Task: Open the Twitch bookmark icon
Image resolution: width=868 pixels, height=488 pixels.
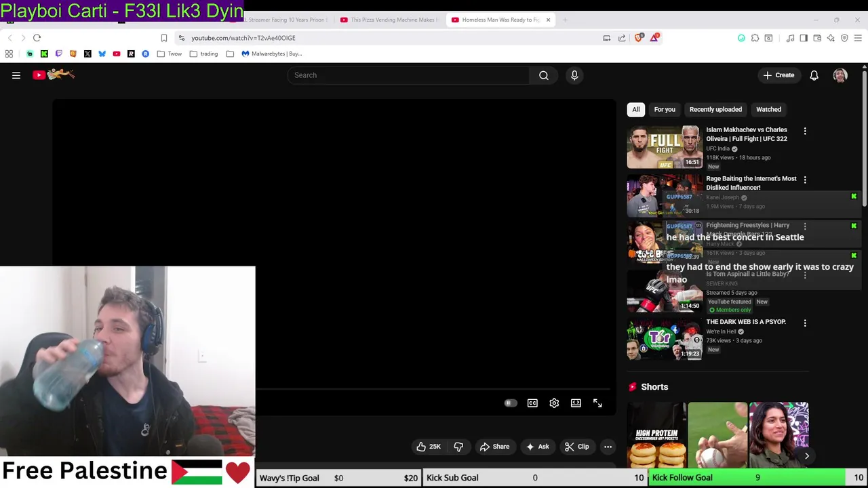Action: click(x=58, y=54)
